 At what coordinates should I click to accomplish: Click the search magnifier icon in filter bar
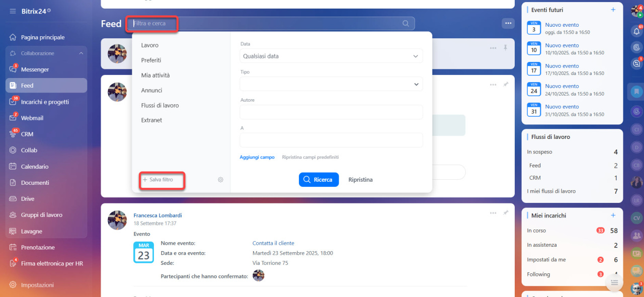[x=406, y=24]
